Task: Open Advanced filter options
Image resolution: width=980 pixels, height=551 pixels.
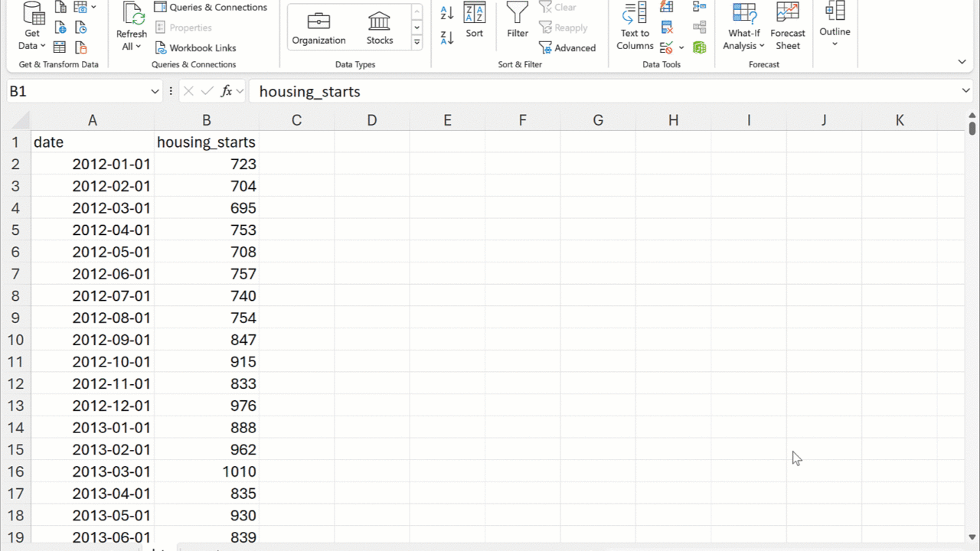Action: click(567, 47)
